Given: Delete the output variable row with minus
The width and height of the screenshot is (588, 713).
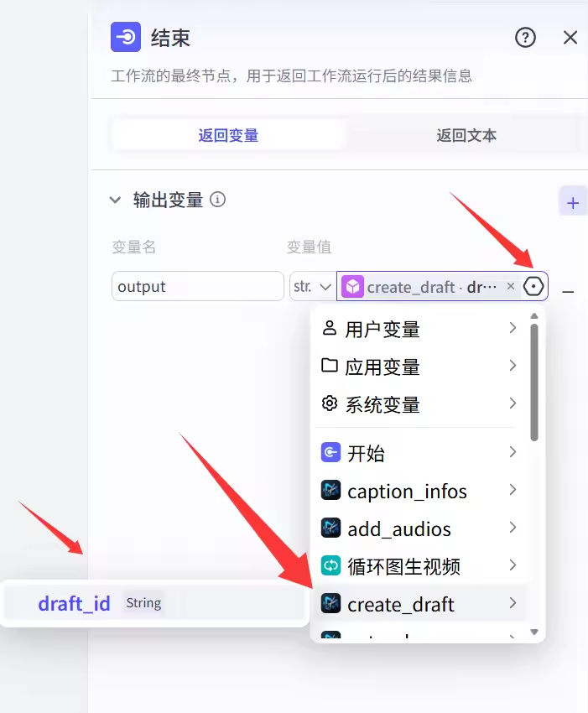Looking at the screenshot, I should [x=568, y=291].
